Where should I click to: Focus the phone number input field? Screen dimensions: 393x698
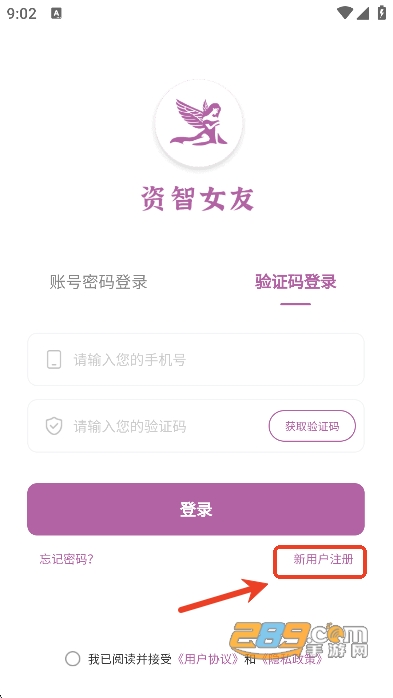click(x=196, y=359)
